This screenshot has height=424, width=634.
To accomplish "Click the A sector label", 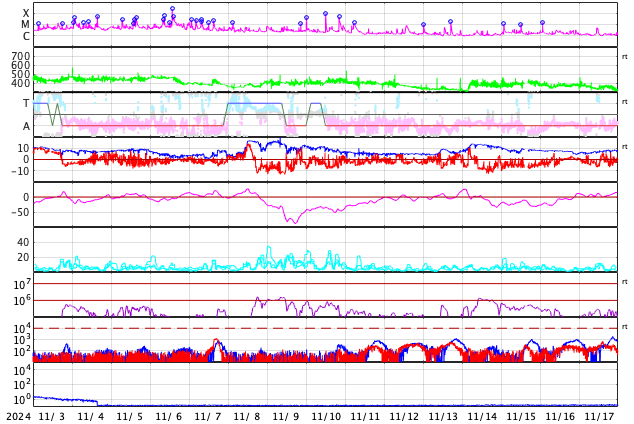I will (x=26, y=127).
